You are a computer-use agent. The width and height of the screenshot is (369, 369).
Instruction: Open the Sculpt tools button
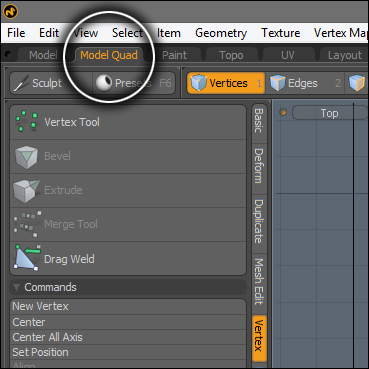pos(51,83)
